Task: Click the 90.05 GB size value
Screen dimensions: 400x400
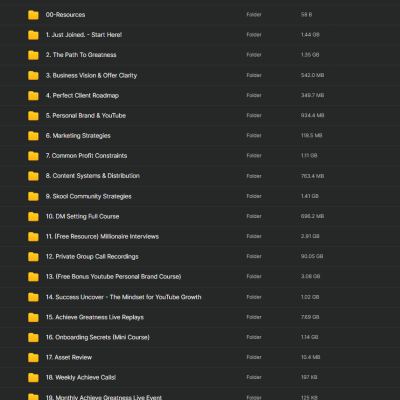Action: click(312, 256)
